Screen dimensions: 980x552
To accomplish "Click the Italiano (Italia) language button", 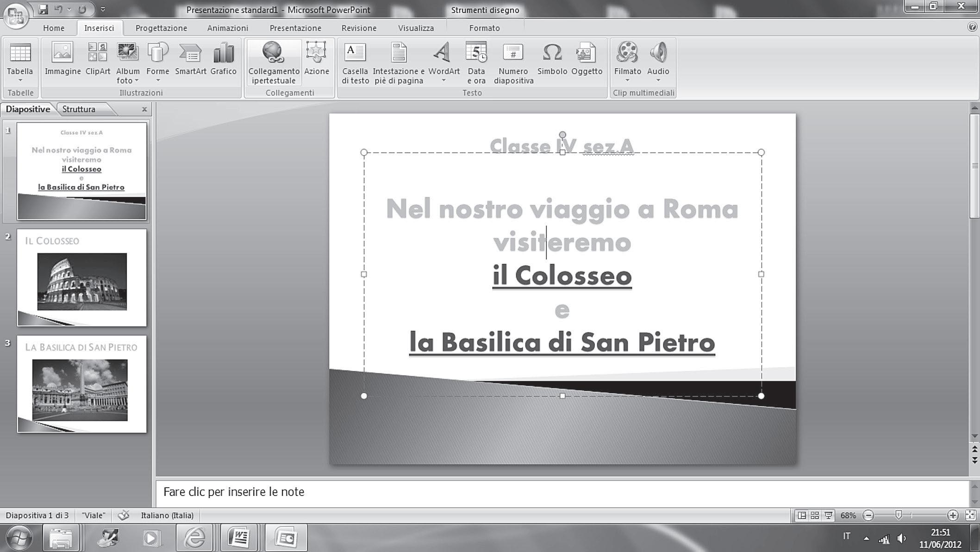I will [167, 515].
